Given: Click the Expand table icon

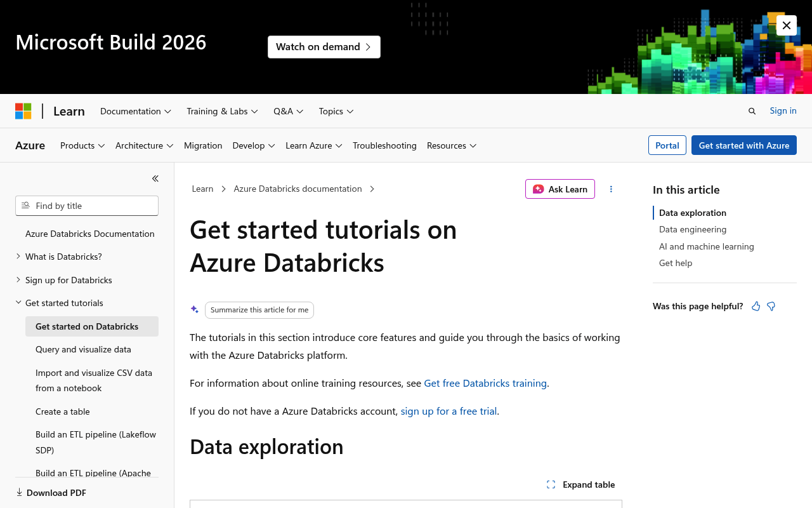Looking at the screenshot, I should 551,485.
